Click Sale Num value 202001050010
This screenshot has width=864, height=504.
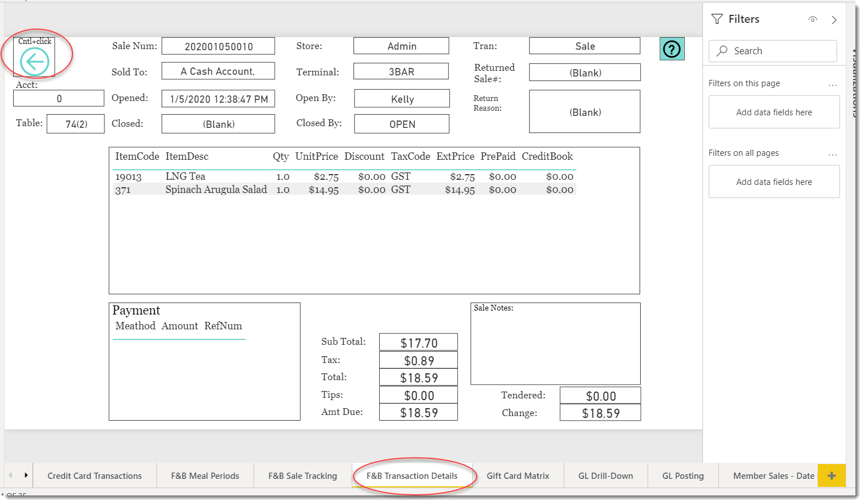218,46
